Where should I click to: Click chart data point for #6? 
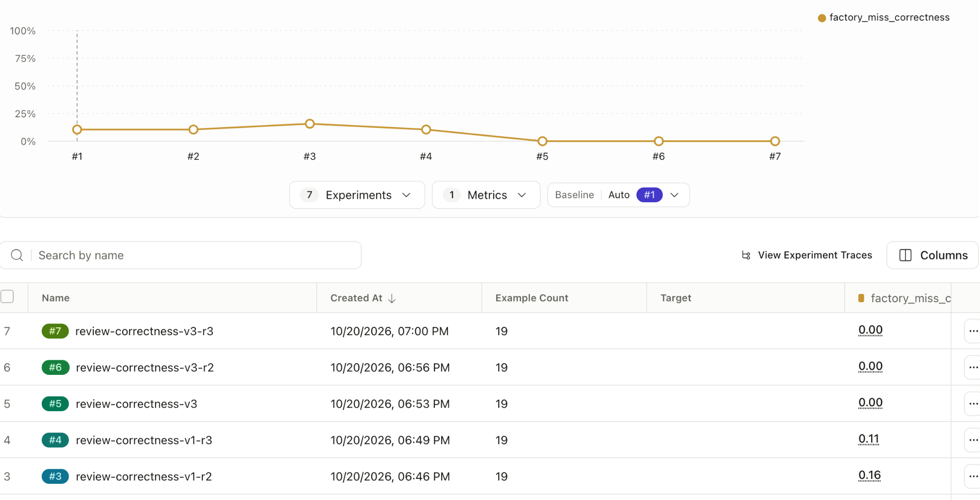[659, 141]
